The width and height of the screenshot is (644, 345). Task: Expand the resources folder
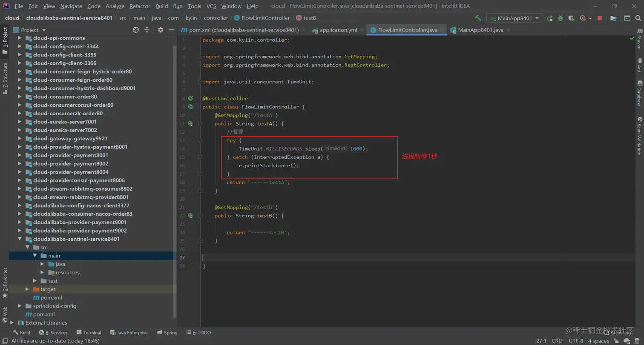[x=42, y=273]
